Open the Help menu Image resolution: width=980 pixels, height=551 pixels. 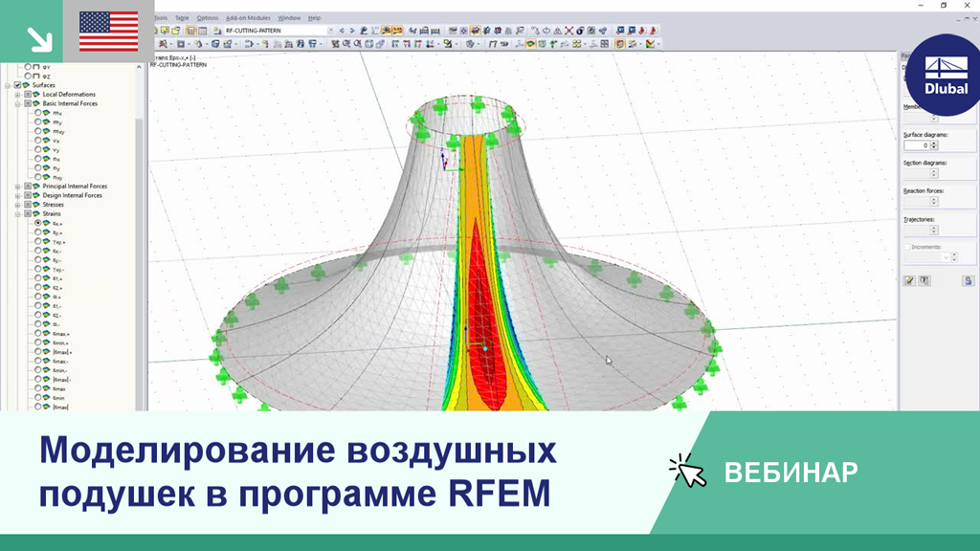tap(314, 18)
